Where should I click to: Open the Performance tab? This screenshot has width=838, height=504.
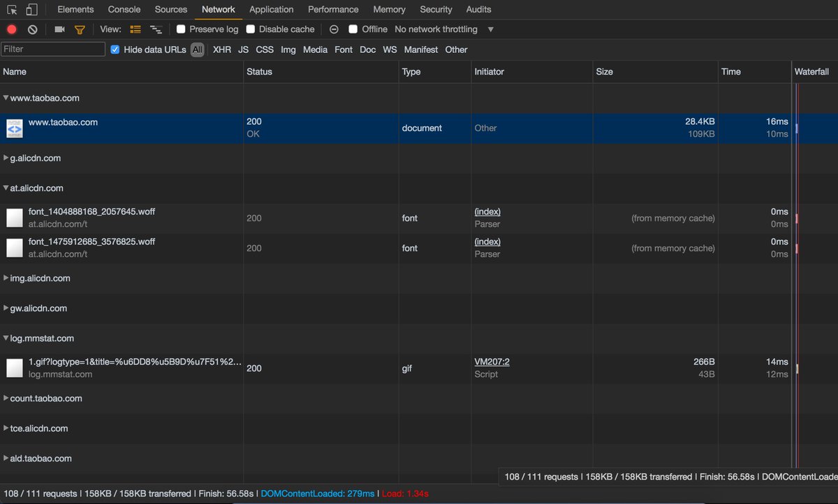(333, 10)
